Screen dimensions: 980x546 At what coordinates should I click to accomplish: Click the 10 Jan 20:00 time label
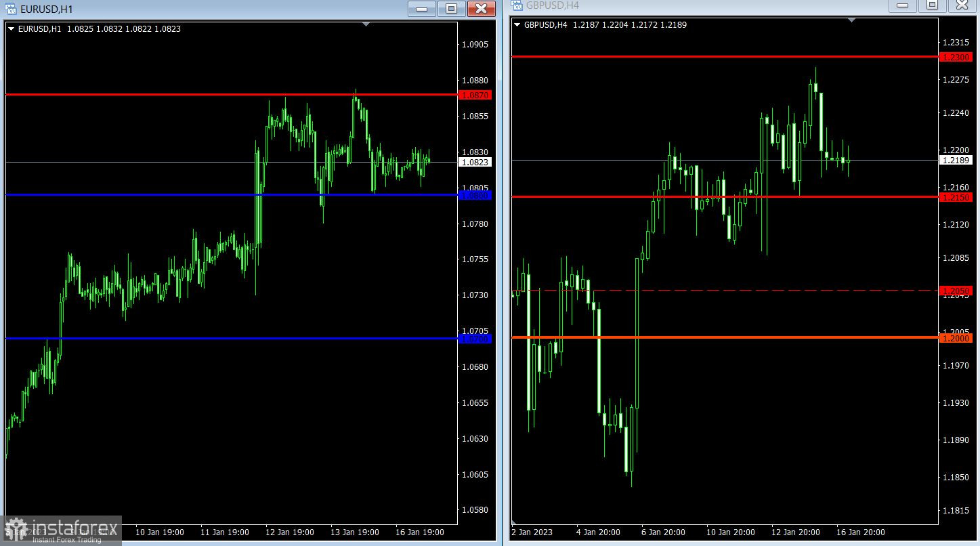coord(730,532)
